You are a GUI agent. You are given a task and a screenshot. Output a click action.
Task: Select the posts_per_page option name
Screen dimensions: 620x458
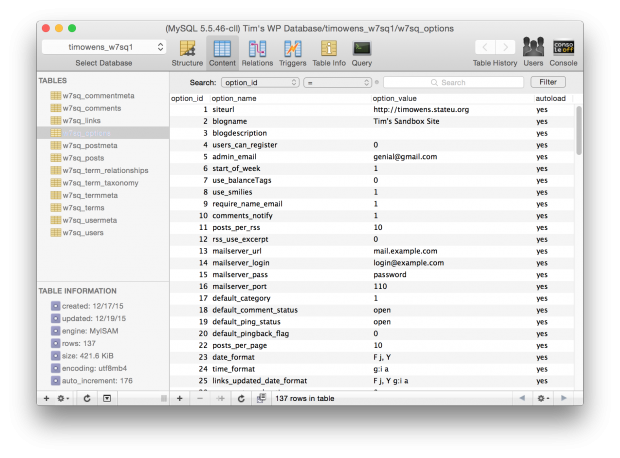pos(240,345)
